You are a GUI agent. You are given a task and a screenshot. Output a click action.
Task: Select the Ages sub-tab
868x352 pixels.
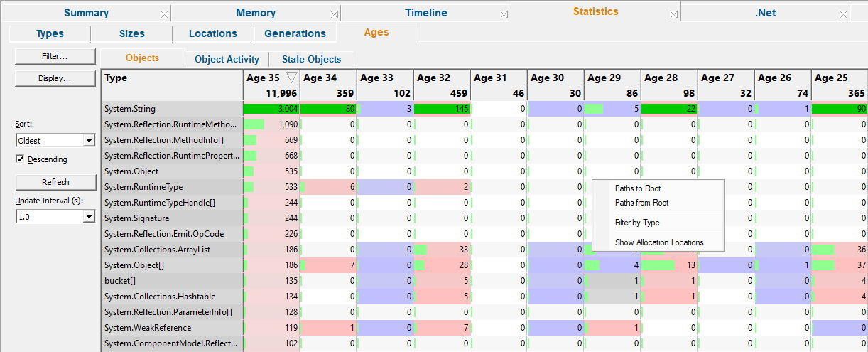376,32
